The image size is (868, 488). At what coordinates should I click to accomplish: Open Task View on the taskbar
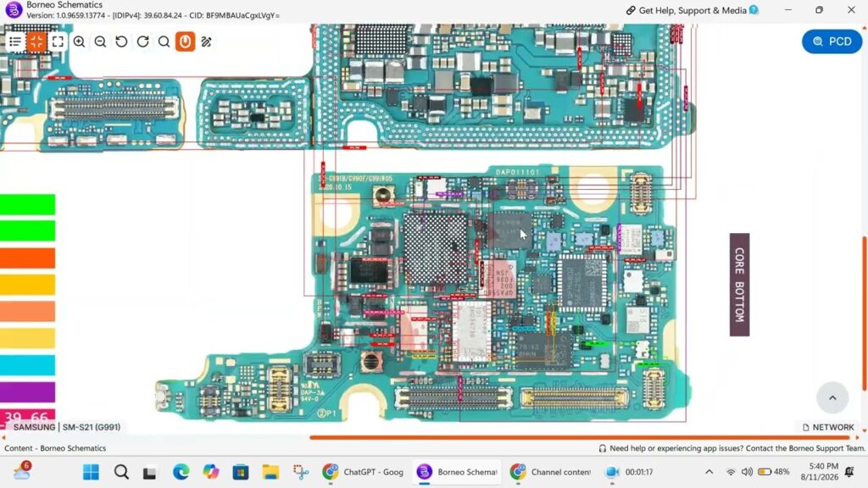[149, 472]
